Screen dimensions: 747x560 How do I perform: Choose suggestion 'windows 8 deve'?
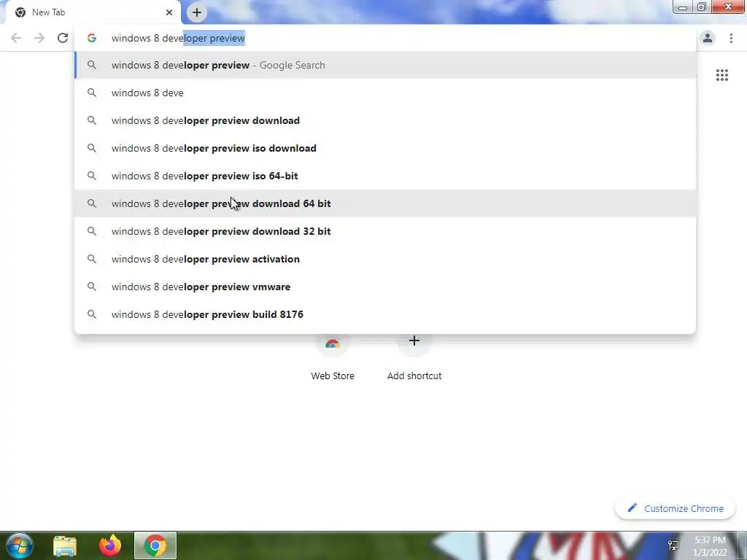(x=385, y=93)
